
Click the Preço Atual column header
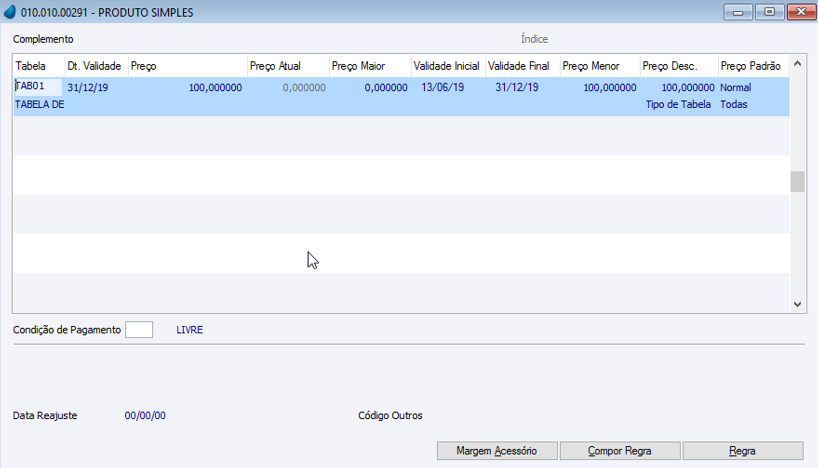[288, 66]
